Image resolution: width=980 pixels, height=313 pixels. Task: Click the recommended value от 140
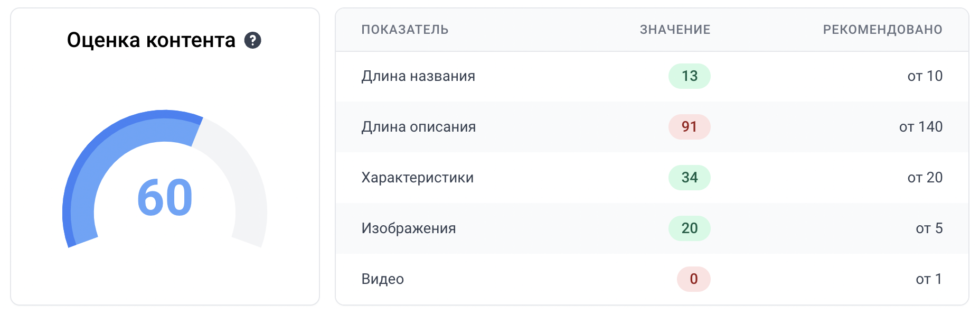point(921,127)
